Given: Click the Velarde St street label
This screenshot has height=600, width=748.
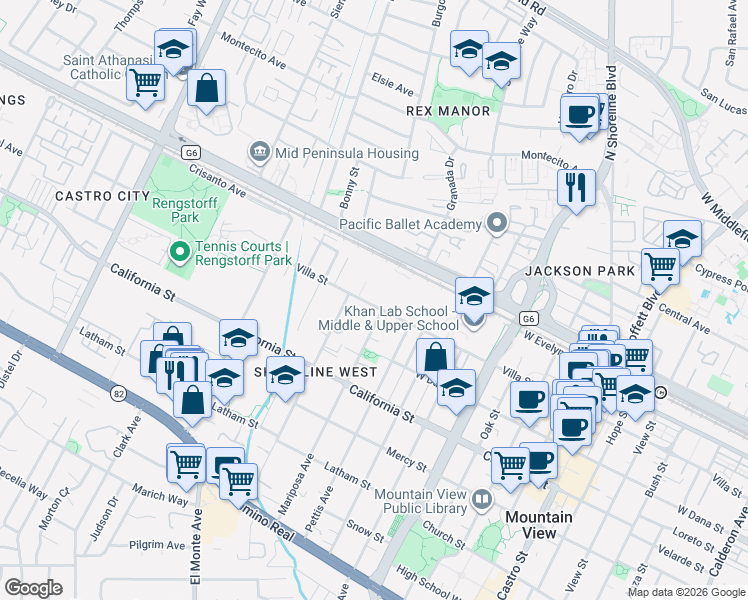Looking at the screenshot, I should pyautogui.click(x=681, y=559).
